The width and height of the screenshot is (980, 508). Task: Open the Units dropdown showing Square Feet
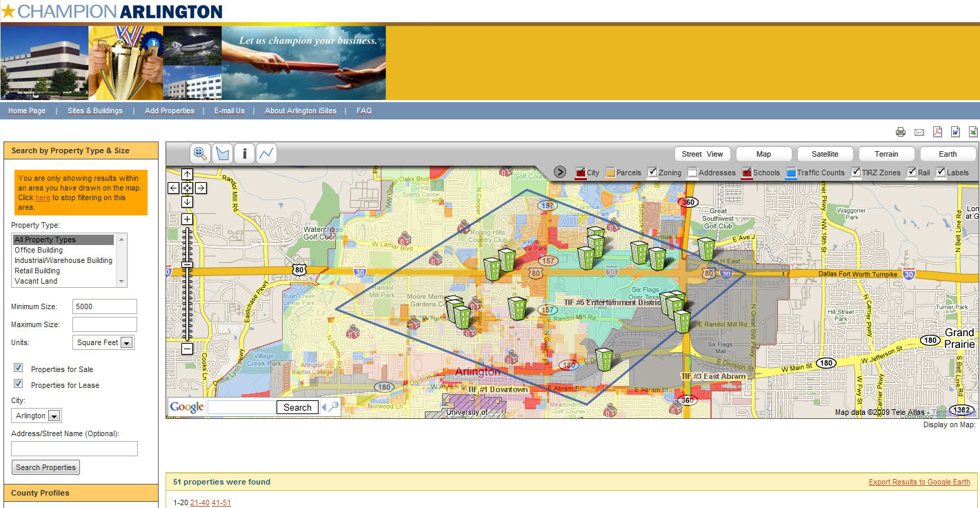pos(103,342)
